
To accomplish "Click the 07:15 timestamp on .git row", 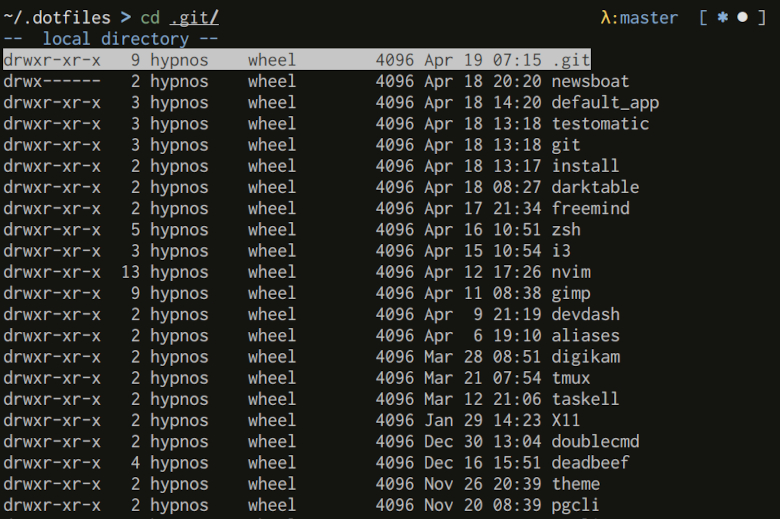I will tap(517, 60).
